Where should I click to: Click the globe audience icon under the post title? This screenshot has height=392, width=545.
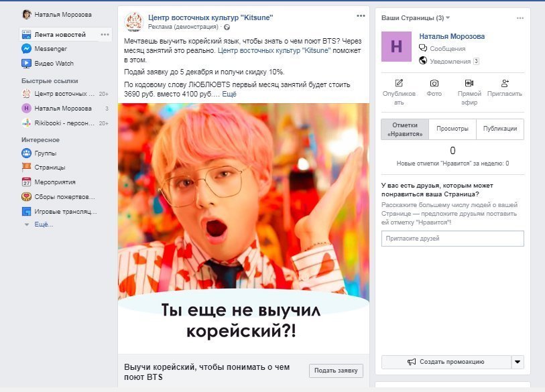point(227,27)
